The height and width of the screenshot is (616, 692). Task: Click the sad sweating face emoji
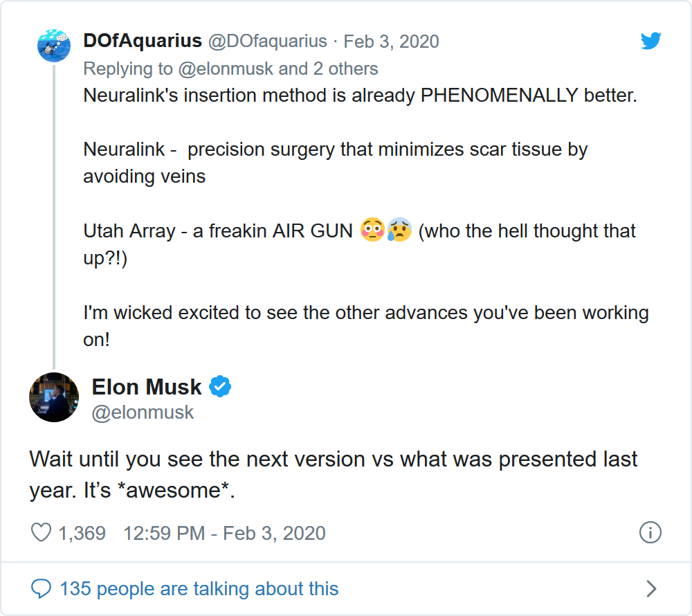pyautogui.click(x=400, y=230)
